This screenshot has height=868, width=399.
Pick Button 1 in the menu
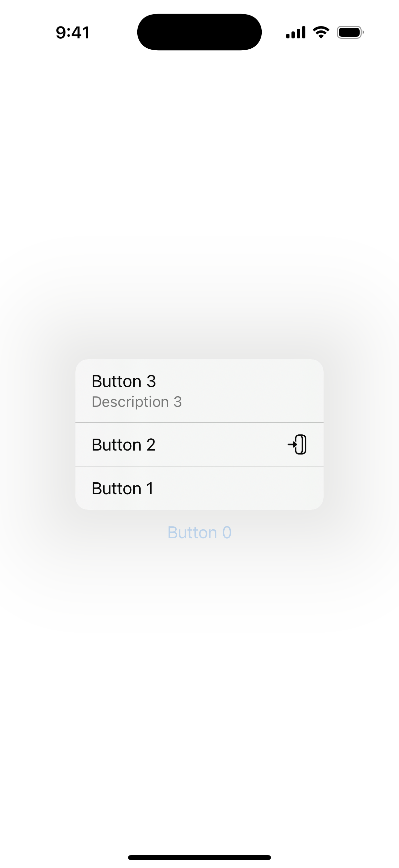[x=199, y=488]
